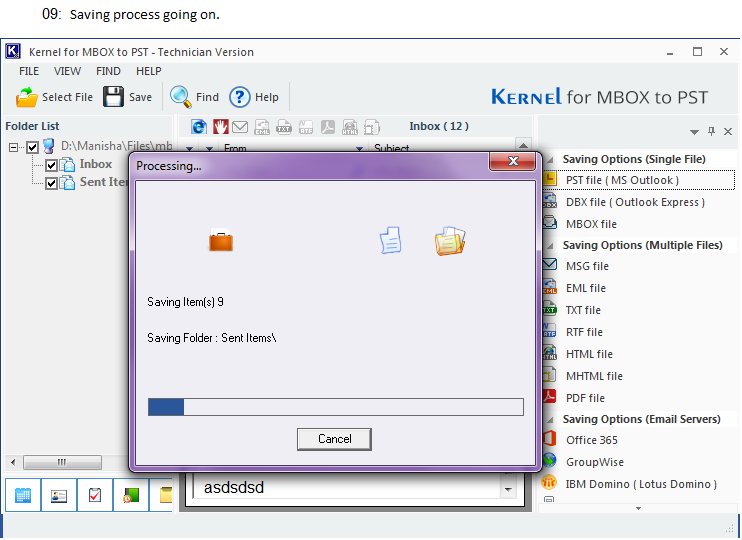
Task: Select MHTML file saving option
Action: pos(594,376)
